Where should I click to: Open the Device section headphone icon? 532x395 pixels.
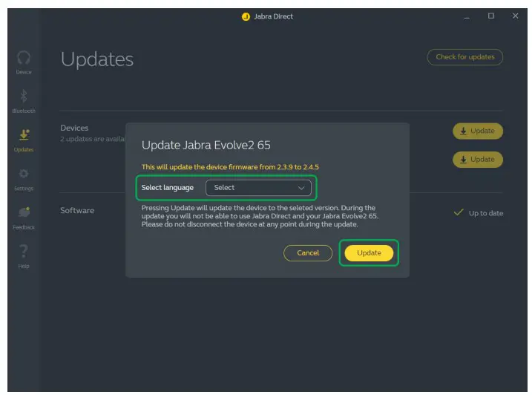pos(24,58)
